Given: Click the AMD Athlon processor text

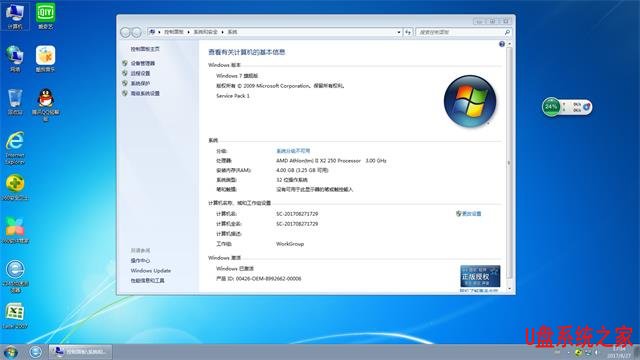Looking at the screenshot, I should coord(331,160).
